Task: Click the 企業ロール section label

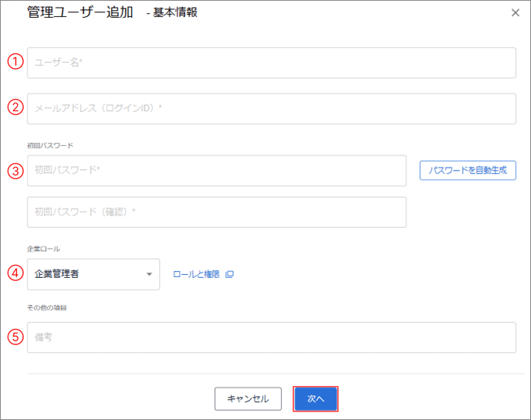Action: (43, 249)
